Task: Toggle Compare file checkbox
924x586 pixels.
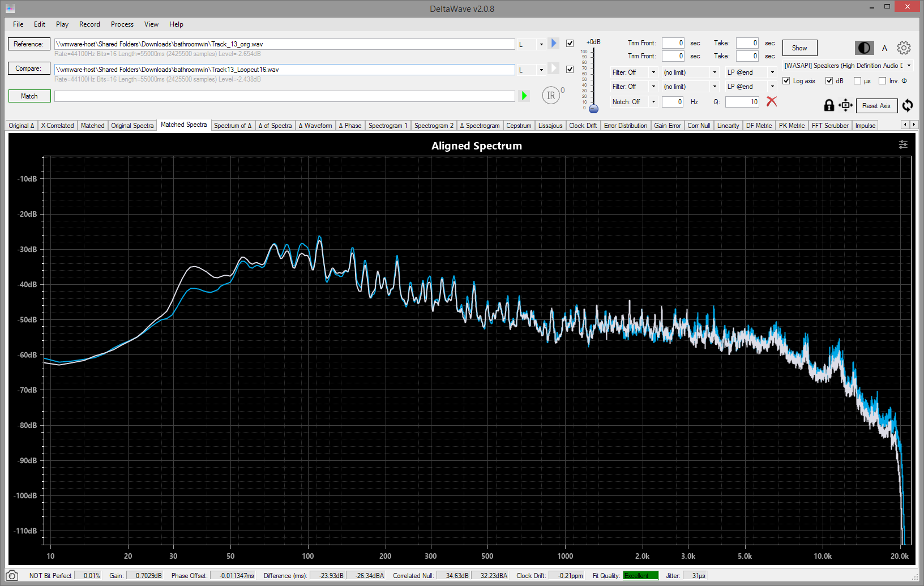Action: pos(570,69)
